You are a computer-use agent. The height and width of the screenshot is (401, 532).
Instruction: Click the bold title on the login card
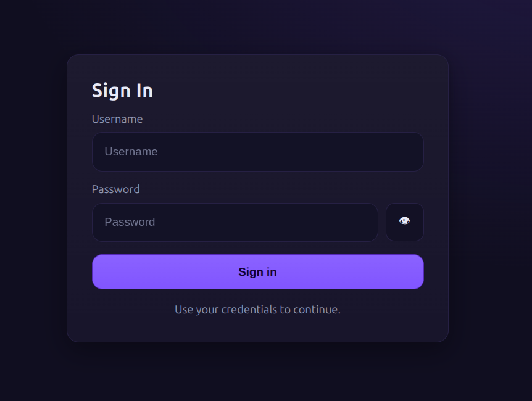tap(122, 91)
